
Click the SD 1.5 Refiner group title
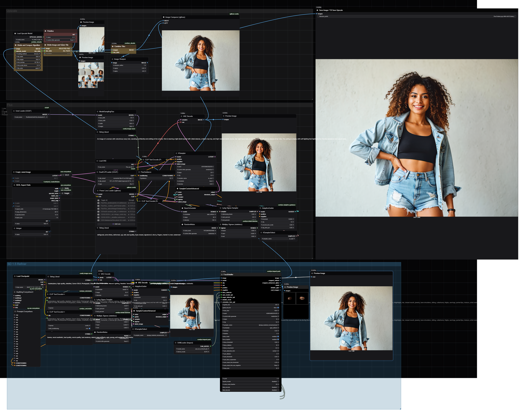(17, 264)
